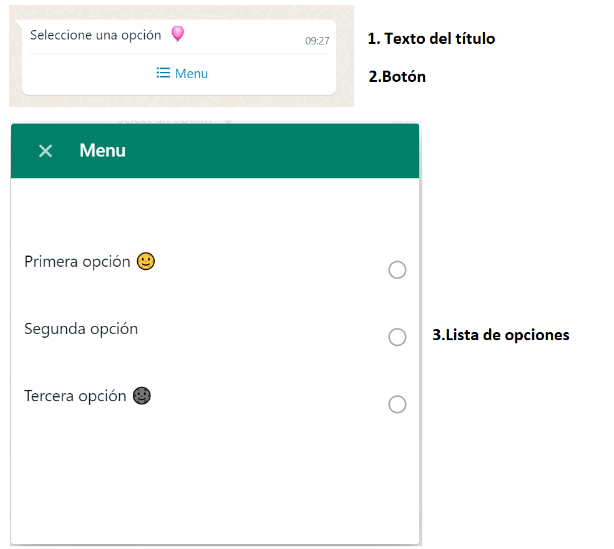Image resolution: width=614 pixels, height=549 pixels.
Task: Click the Segunda opción list item text
Action: 81,329
